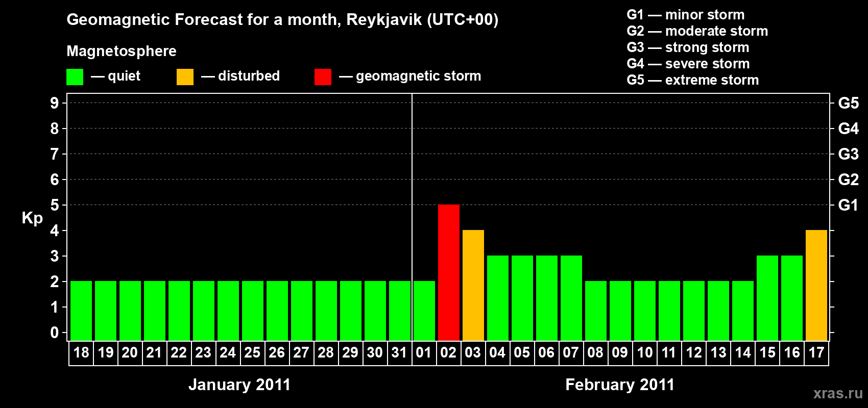The width and height of the screenshot is (868, 408).
Task: Click the '— geomagnetic storm' legend label
Action: [410, 76]
